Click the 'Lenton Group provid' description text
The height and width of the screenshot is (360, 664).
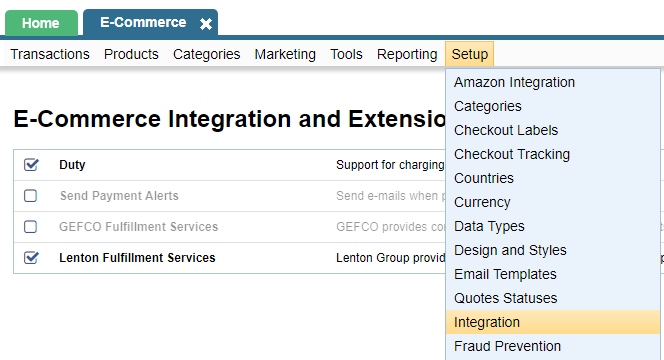390,258
